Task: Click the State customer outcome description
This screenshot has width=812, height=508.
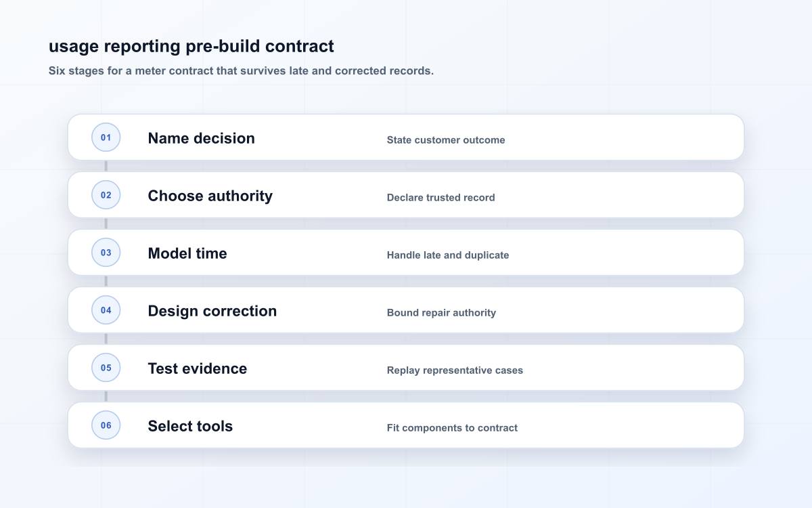Action: click(446, 140)
